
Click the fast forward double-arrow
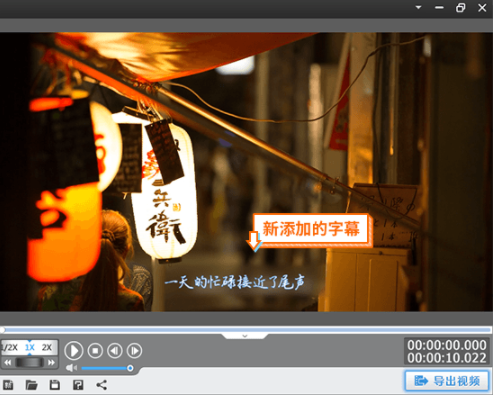51,362
